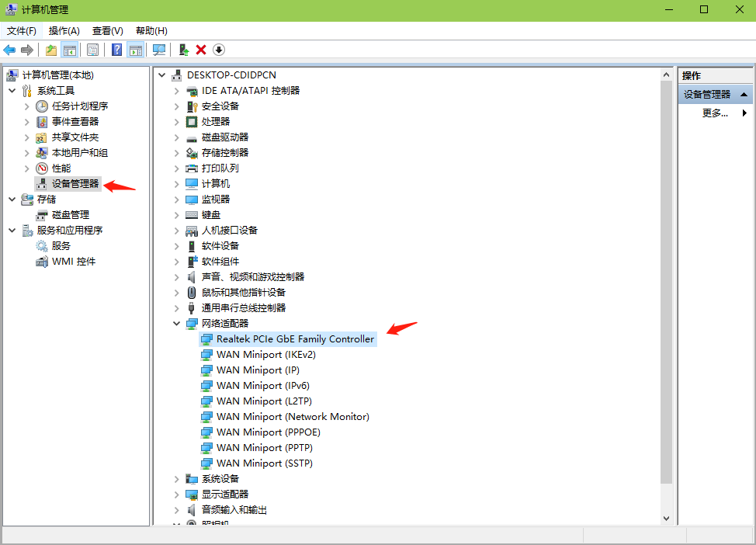Toggle the Show/Hide Console Tree button
This screenshot has height=545, width=756.
point(70,50)
